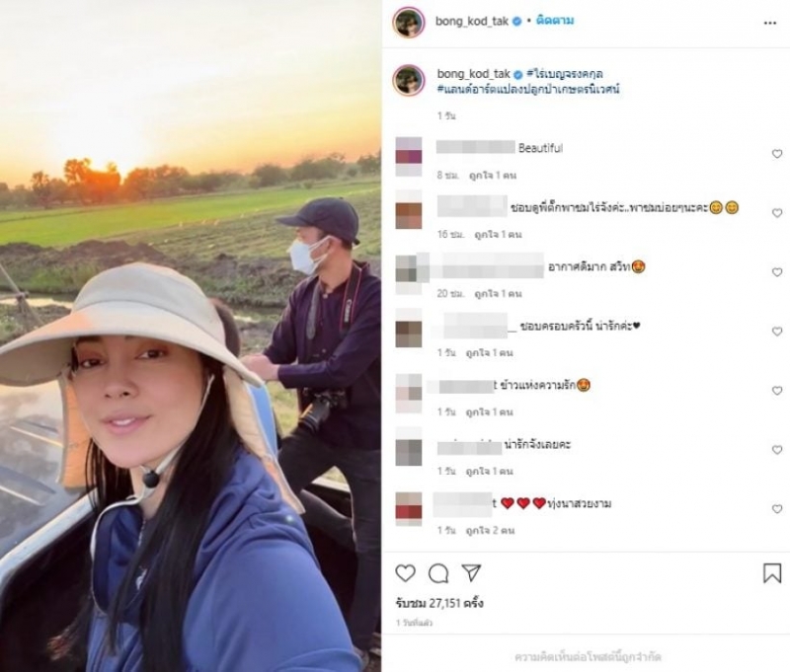Open bong_kod_tak username in header
Screen dimensions: 790x672
coord(472,22)
